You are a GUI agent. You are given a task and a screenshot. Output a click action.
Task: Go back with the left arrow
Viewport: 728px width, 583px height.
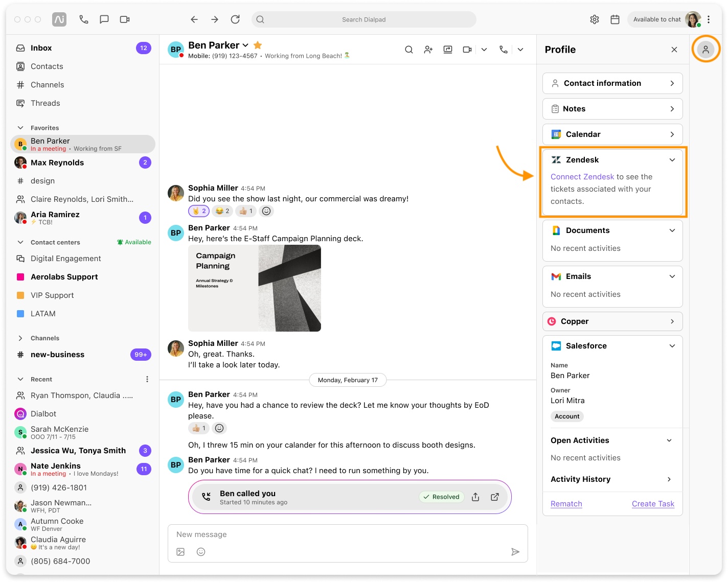(194, 19)
